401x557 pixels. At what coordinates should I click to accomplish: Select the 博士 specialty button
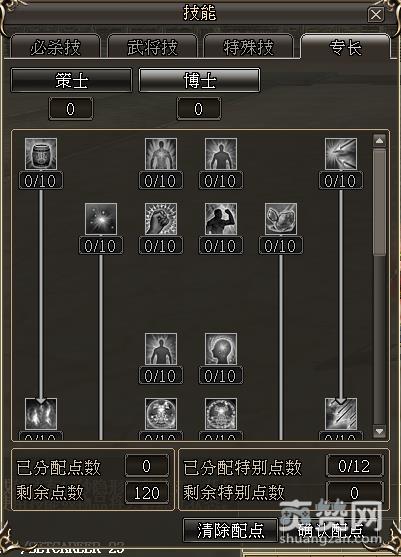[199, 81]
